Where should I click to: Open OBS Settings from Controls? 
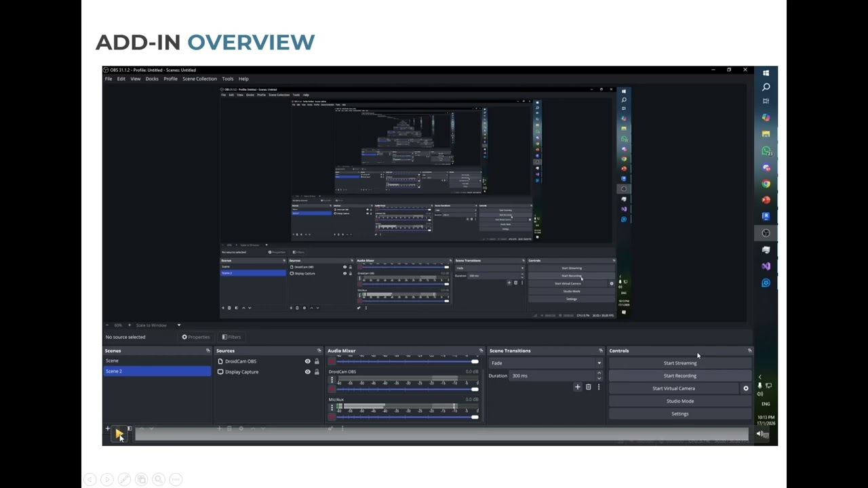pos(680,413)
